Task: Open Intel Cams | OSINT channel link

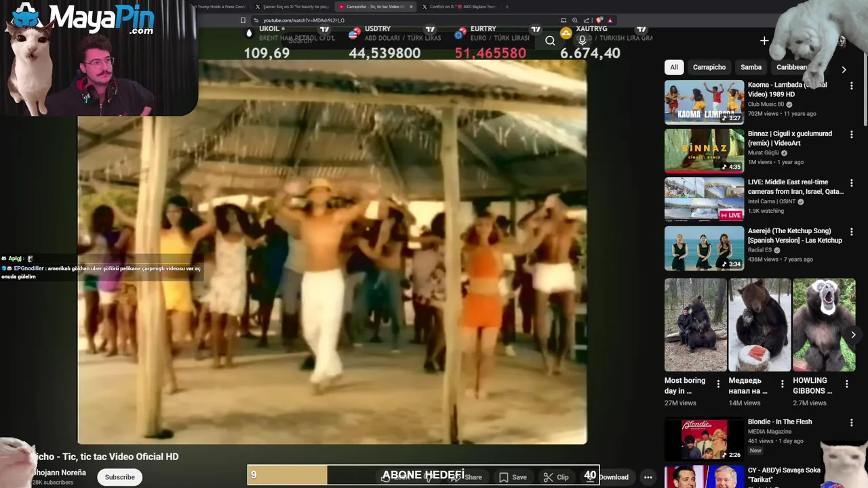Action: (x=772, y=202)
